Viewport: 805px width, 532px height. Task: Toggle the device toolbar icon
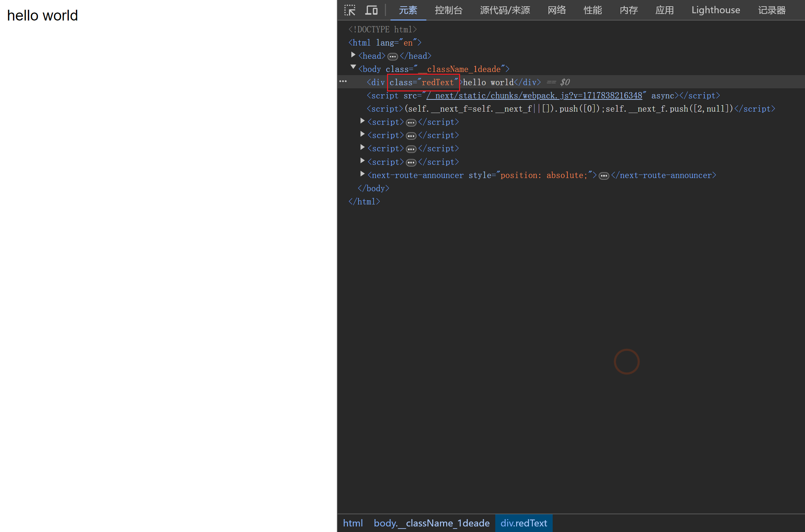371,10
